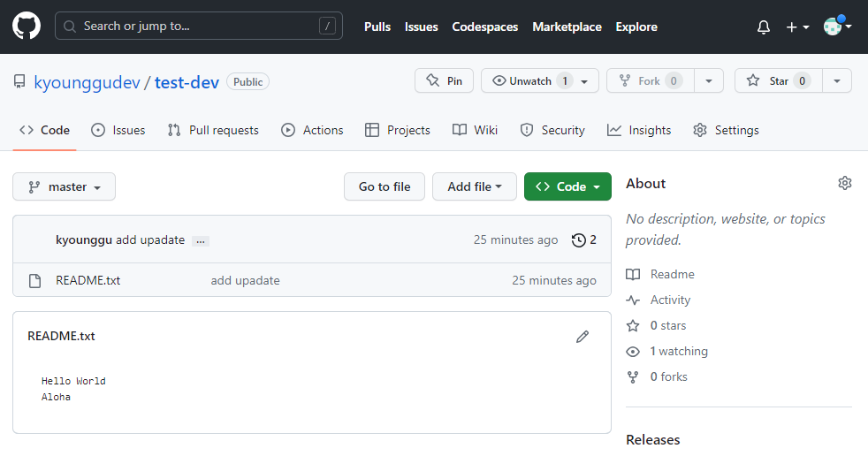Screen dimensions: 868x456
Task: Edit README with the pencil icon
Action: 582,337
